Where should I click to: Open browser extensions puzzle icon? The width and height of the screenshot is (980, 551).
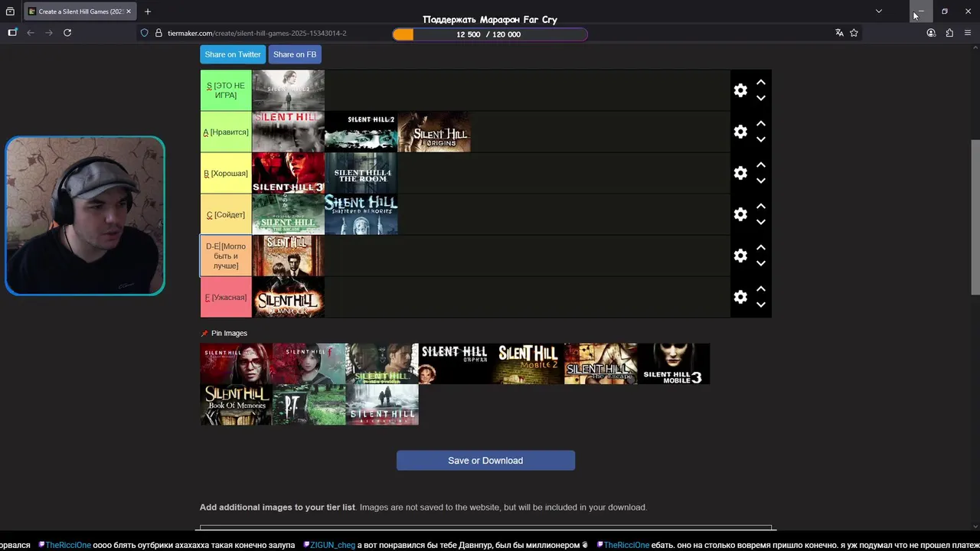click(949, 33)
